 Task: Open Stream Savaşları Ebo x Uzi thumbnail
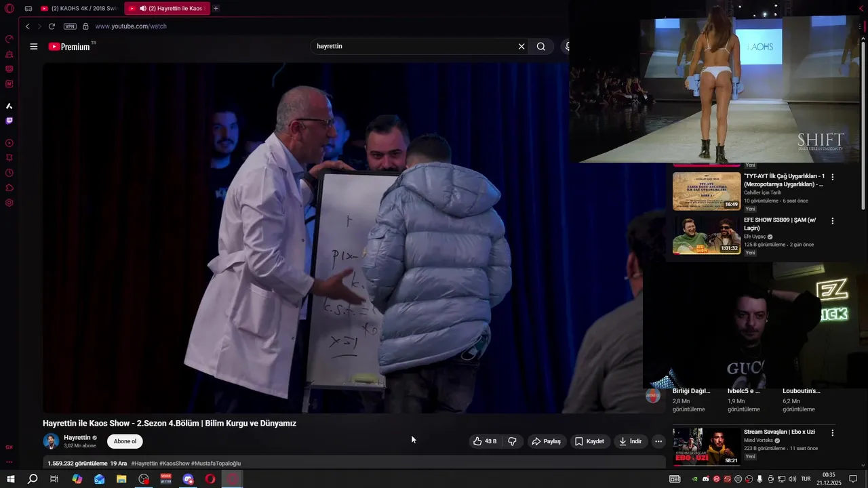(707, 447)
